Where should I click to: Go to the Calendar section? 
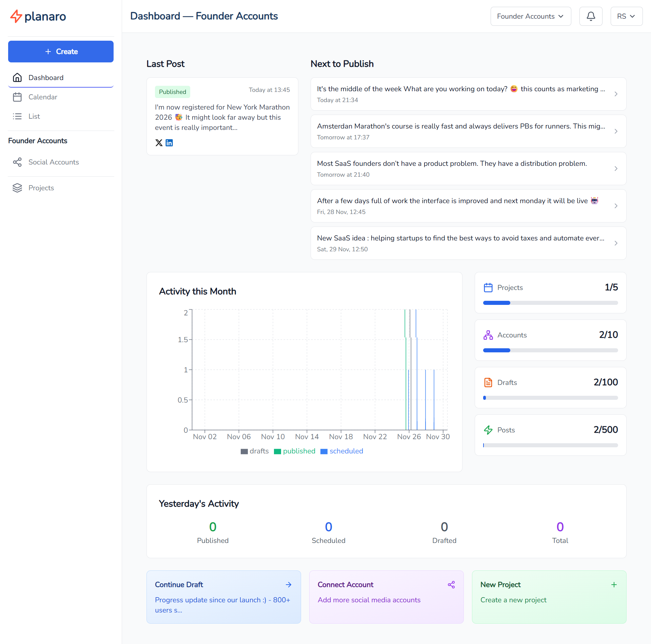coord(43,97)
